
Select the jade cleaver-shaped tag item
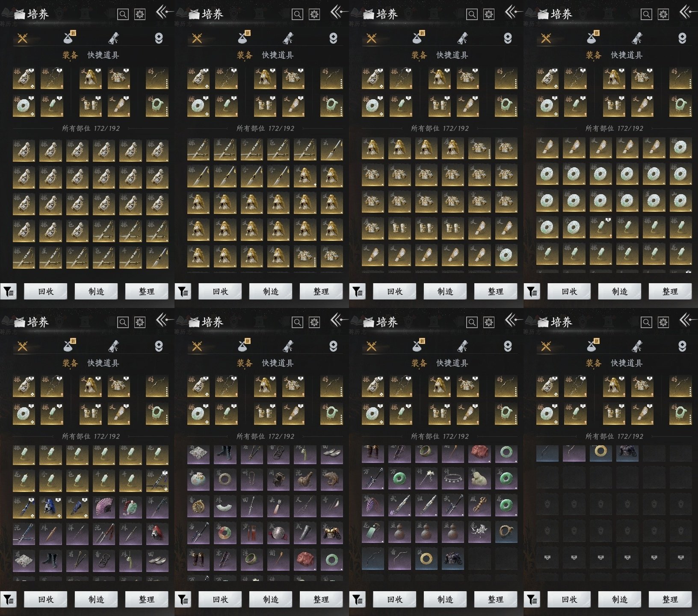[x=373, y=532]
